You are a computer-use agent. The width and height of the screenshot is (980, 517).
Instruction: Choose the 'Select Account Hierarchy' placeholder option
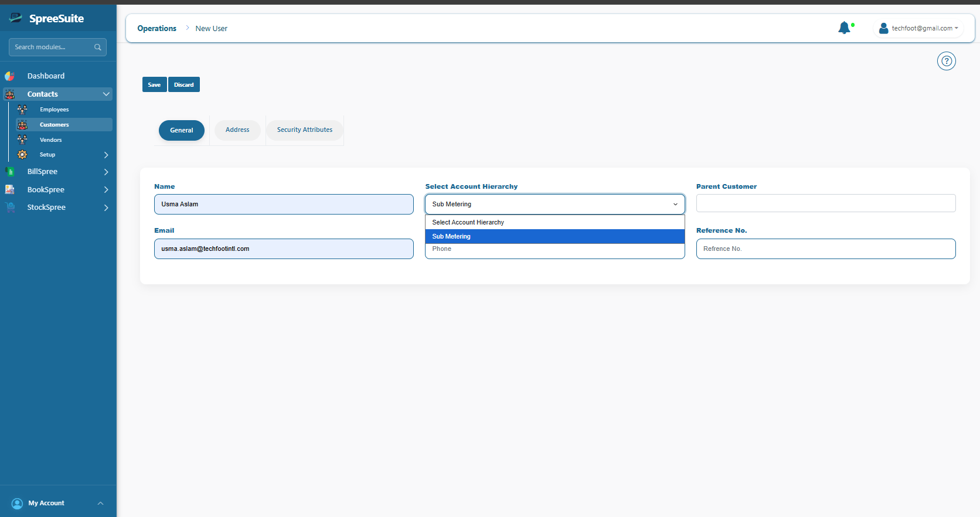[554, 222]
